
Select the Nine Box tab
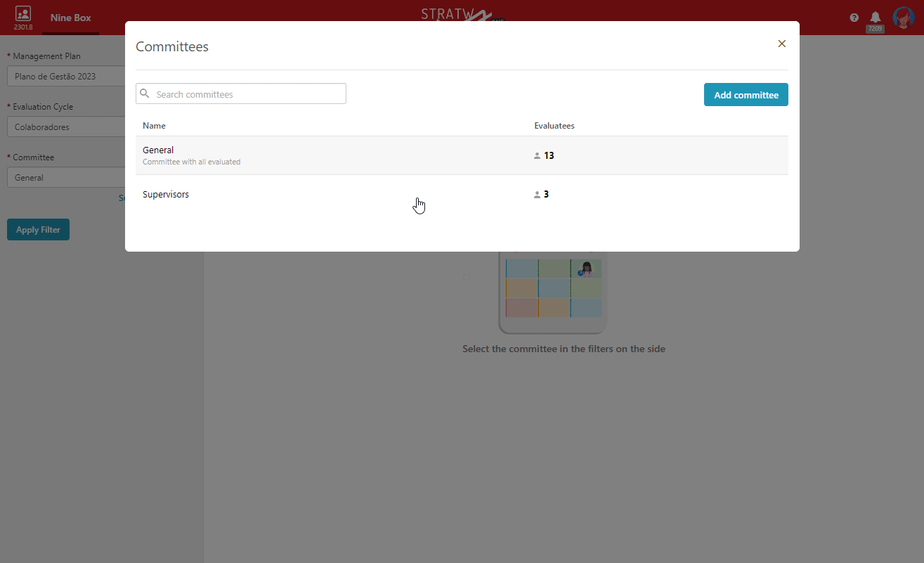coord(70,18)
